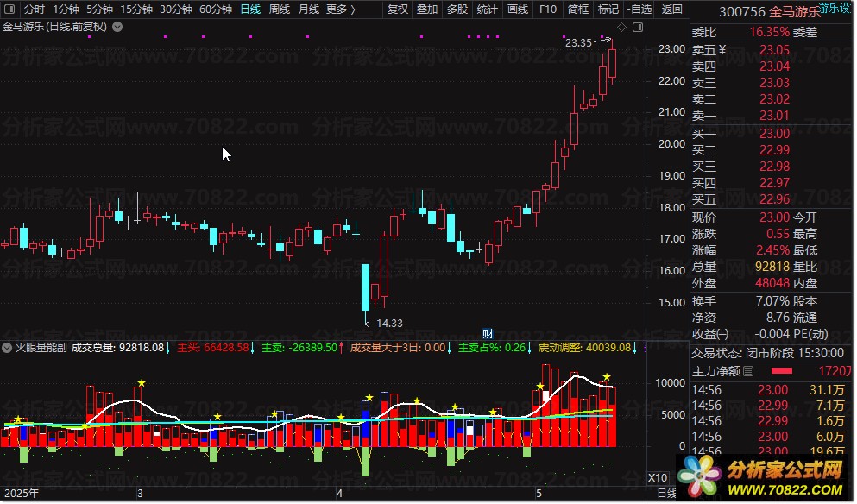Click the stock code 300756 金马游乐
857x504 pixels.
tap(770, 11)
